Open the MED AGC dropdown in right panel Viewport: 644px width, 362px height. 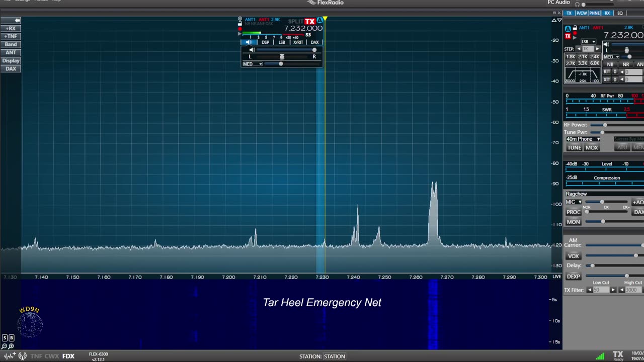coord(611,57)
